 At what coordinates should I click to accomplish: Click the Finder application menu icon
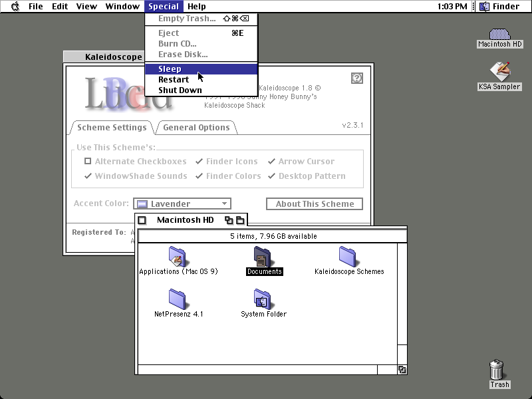point(484,7)
